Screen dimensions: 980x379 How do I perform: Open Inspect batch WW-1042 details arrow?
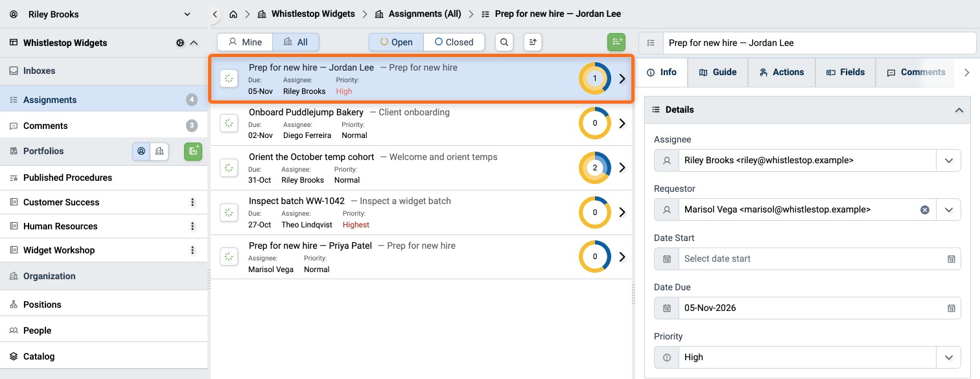click(x=622, y=212)
